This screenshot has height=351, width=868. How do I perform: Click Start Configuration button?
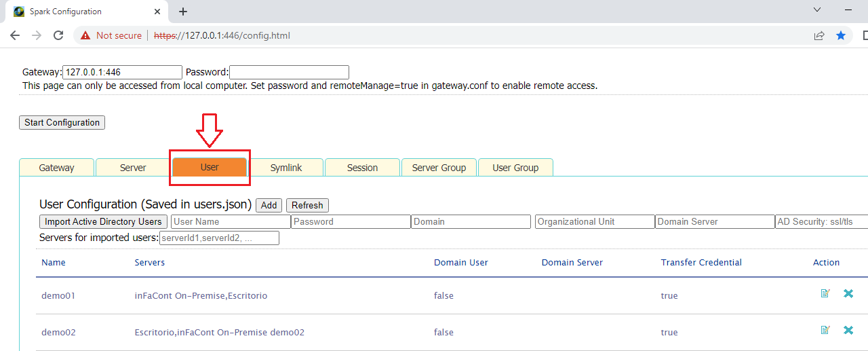(62, 123)
